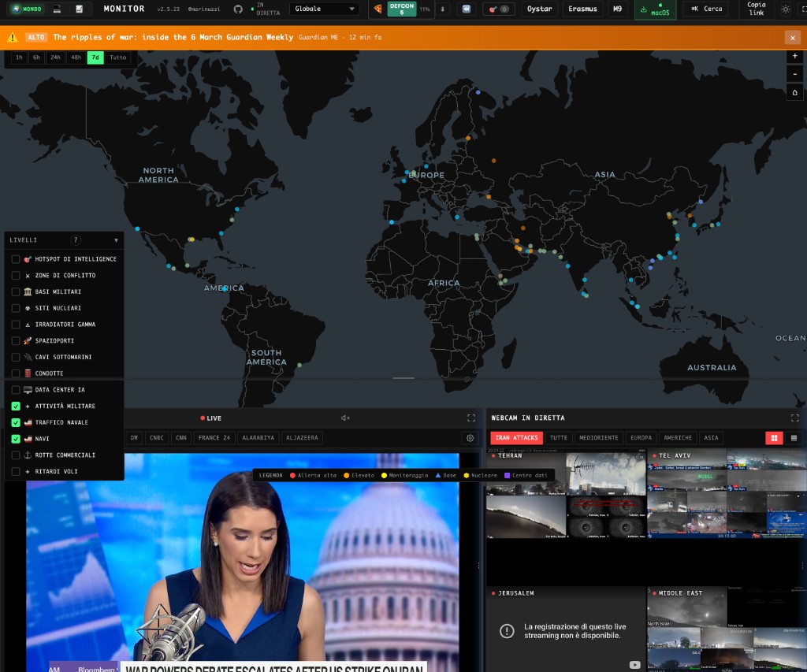Switch to the Medioriente webcam tab
Image resolution: width=807 pixels, height=672 pixels.
pyautogui.click(x=598, y=438)
